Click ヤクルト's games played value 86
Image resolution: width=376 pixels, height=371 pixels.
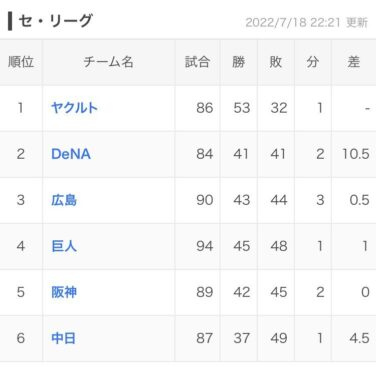click(205, 108)
